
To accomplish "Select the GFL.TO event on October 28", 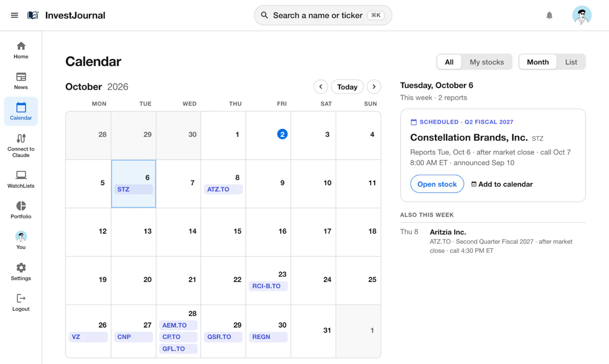I will [x=178, y=349].
